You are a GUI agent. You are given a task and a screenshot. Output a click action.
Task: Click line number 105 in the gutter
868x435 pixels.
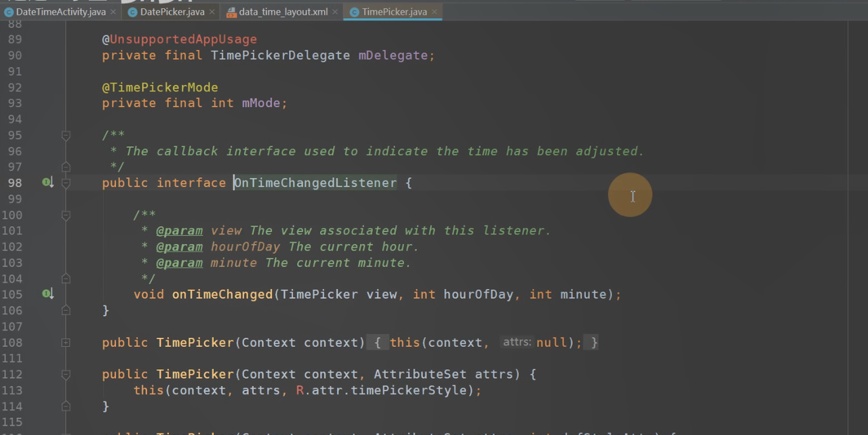pyautogui.click(x=12, y=294)
